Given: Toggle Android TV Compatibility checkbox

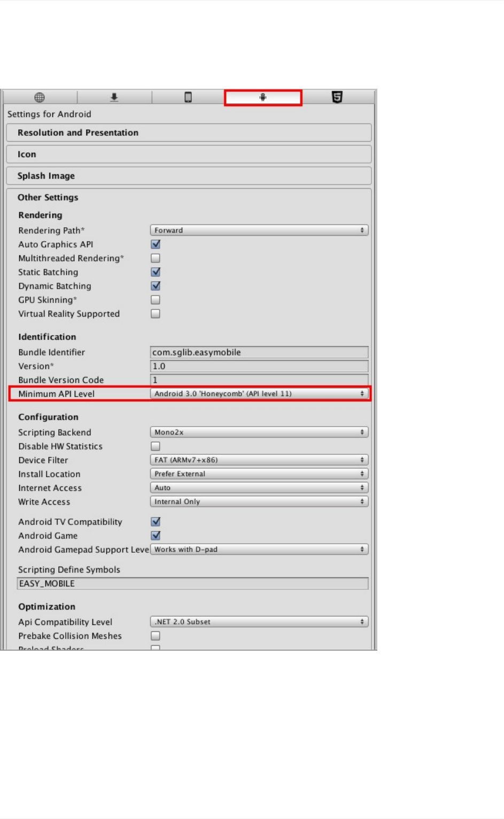Looking at the screenshot, I should pyautogui.click(x=156, y=522).
